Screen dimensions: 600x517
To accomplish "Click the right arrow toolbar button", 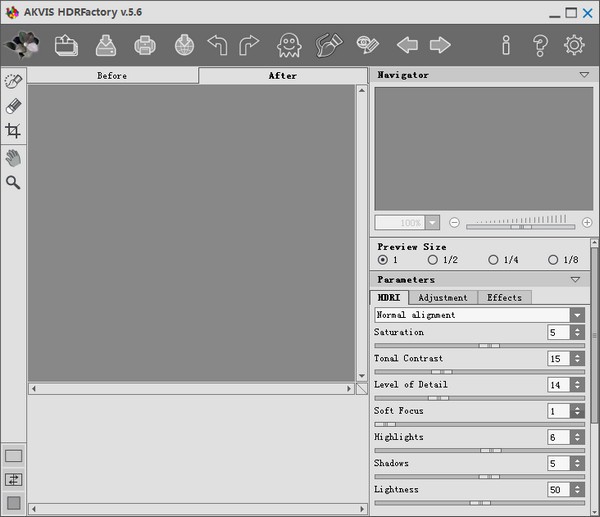I will (x=440, y=45).
